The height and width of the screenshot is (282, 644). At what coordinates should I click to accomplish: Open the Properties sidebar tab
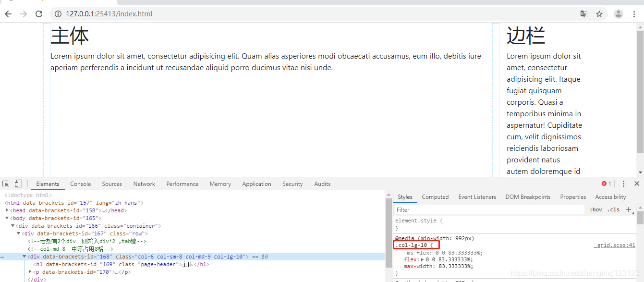[x=573, y=197]
